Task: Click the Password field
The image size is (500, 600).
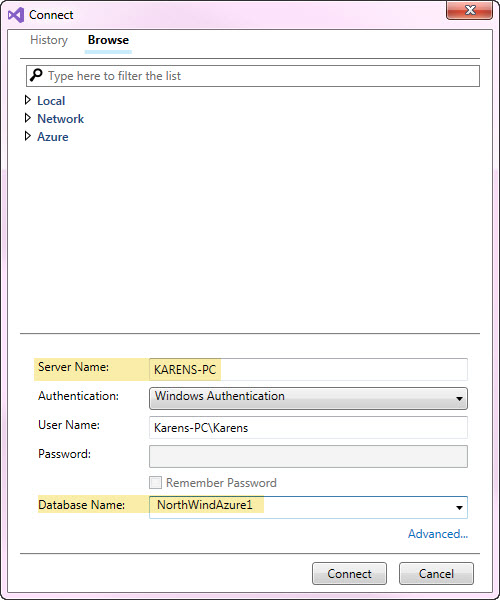Action: tap(308, 456)
